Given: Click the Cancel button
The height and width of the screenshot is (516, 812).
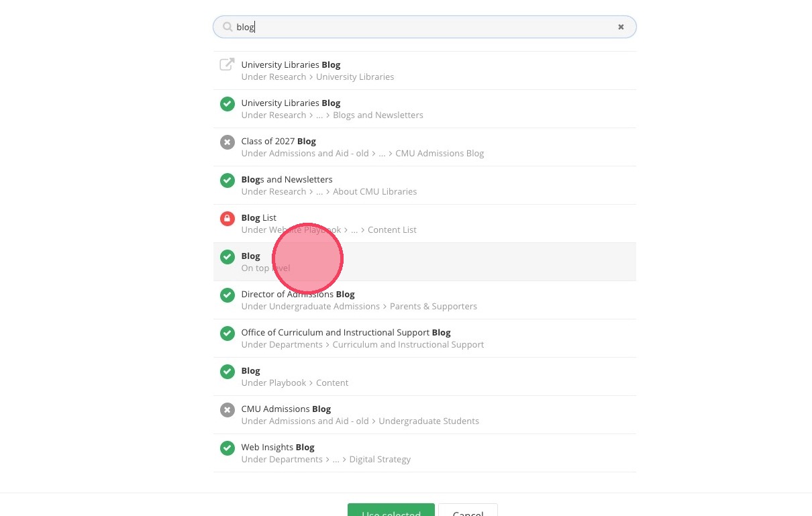Looking at the screenshot, I should (x=468, y=511).
